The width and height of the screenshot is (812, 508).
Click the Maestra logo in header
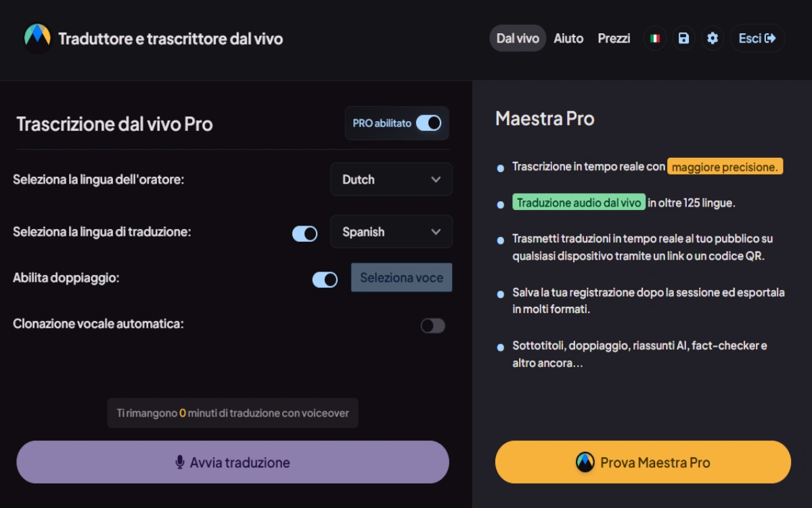37,38
